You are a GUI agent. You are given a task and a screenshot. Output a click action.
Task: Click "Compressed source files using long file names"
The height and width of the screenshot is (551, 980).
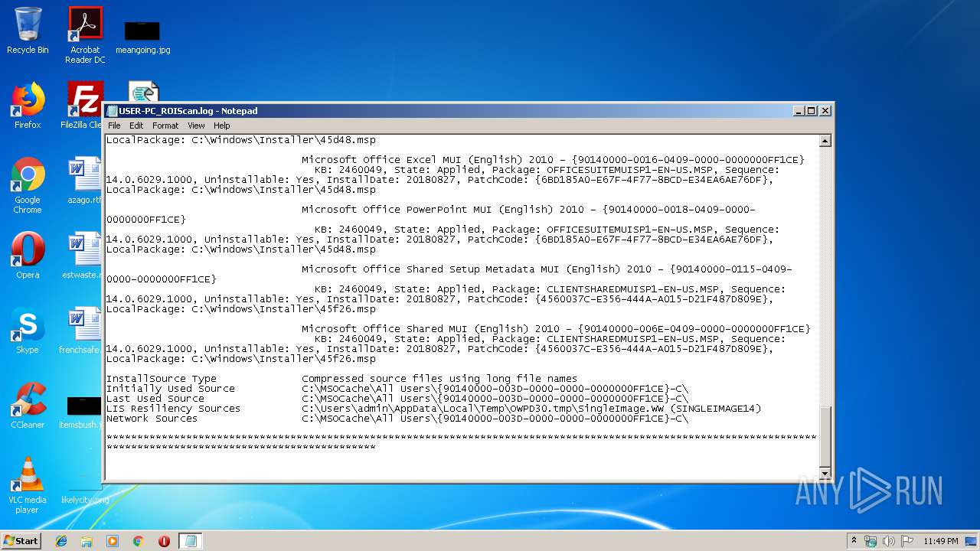point(439,379)
